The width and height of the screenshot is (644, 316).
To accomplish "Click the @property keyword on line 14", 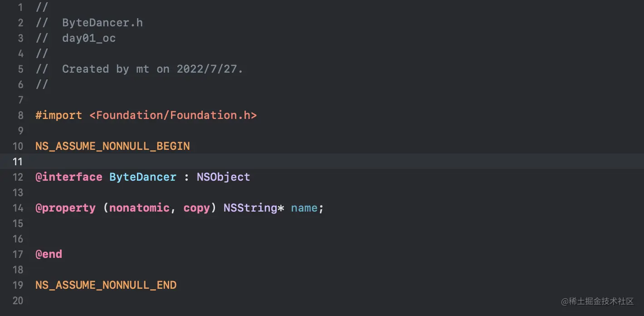I will click(x=65, y=207).
